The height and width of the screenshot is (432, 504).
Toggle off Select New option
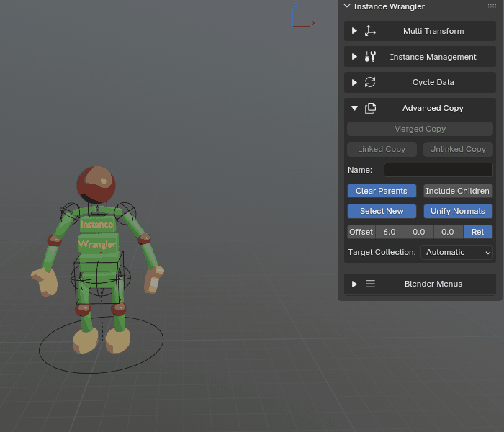tap(382, 211)
